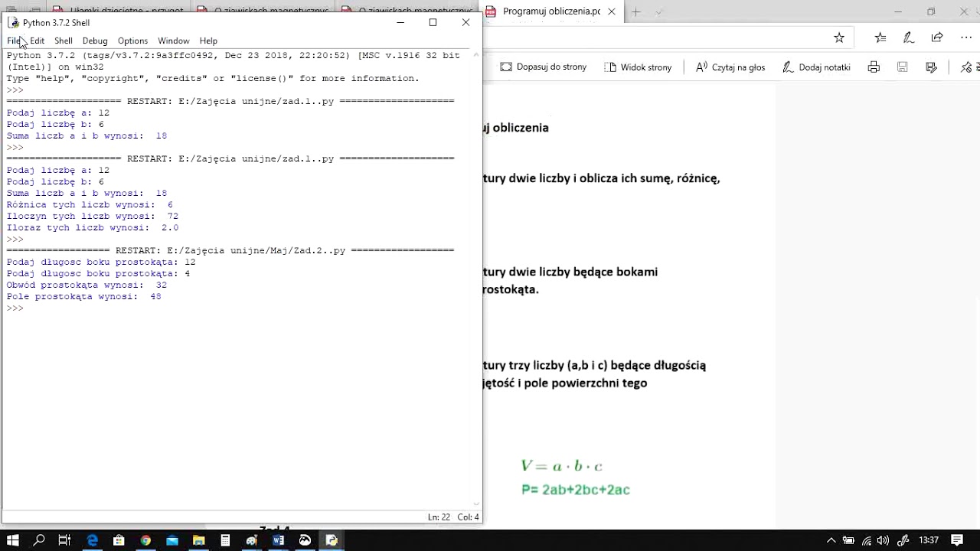
Task: Add page to favorites with star
Action: [839, 37]
